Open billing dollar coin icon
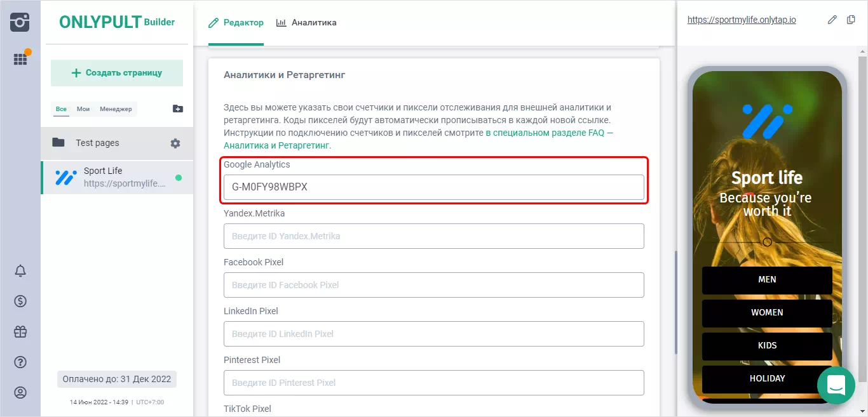 pyautogui.click(x=20, y=301)
